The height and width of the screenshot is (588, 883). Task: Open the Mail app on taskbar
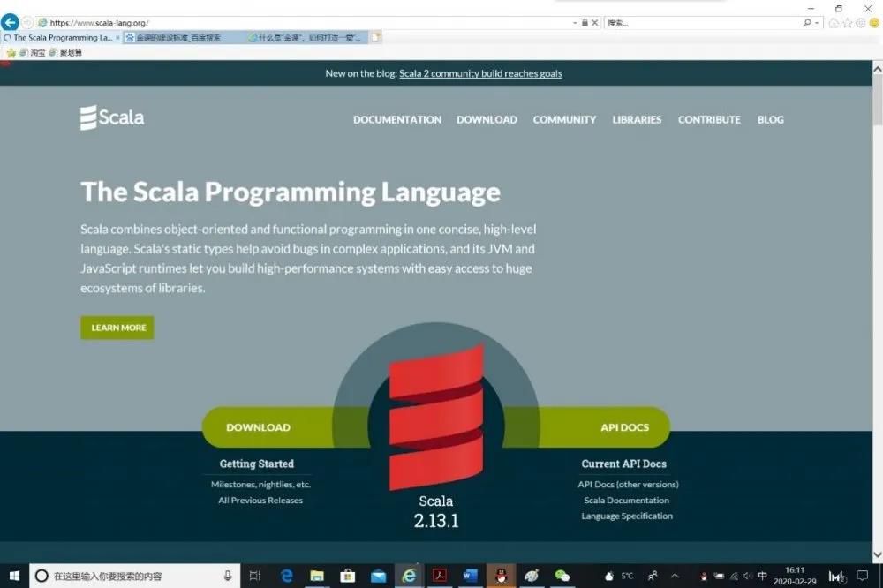(379, 576)
